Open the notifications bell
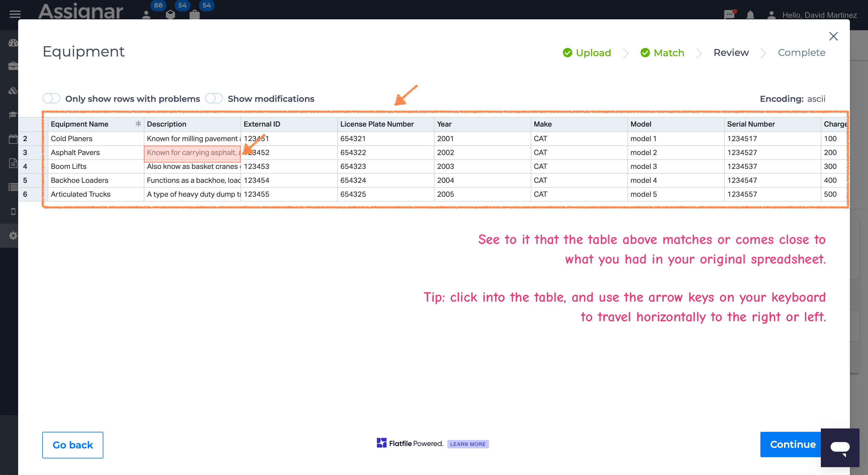 (750, 15)
